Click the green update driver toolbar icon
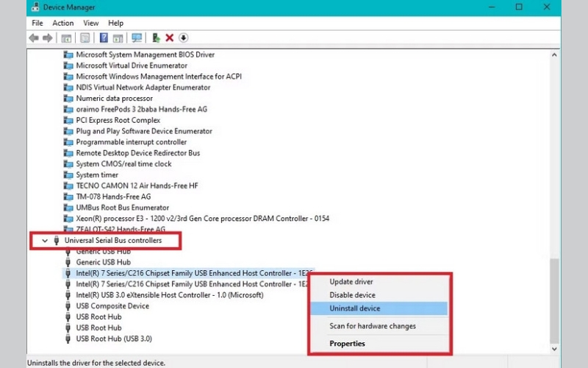The height and width of the screenshot is (368, 588). point(156,38)
